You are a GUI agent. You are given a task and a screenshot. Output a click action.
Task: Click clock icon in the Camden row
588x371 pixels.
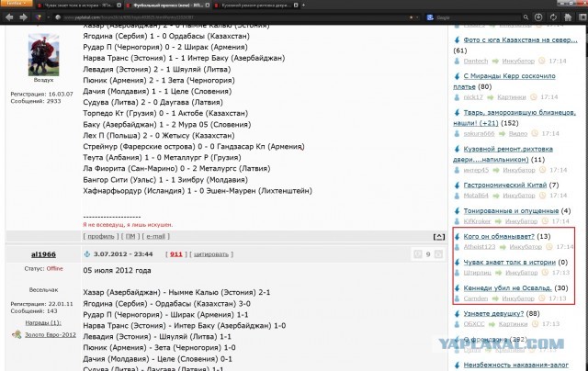tap(541, 298)
